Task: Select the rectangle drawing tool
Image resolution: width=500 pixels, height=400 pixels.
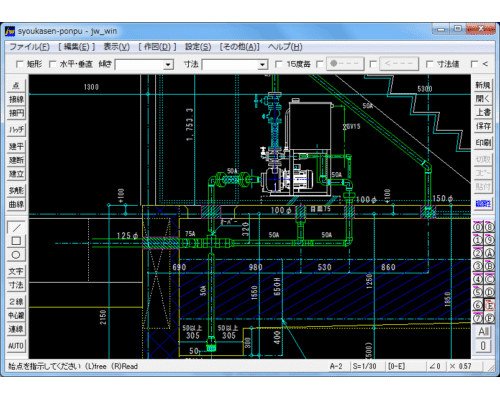Action: (x=16, y=241)
